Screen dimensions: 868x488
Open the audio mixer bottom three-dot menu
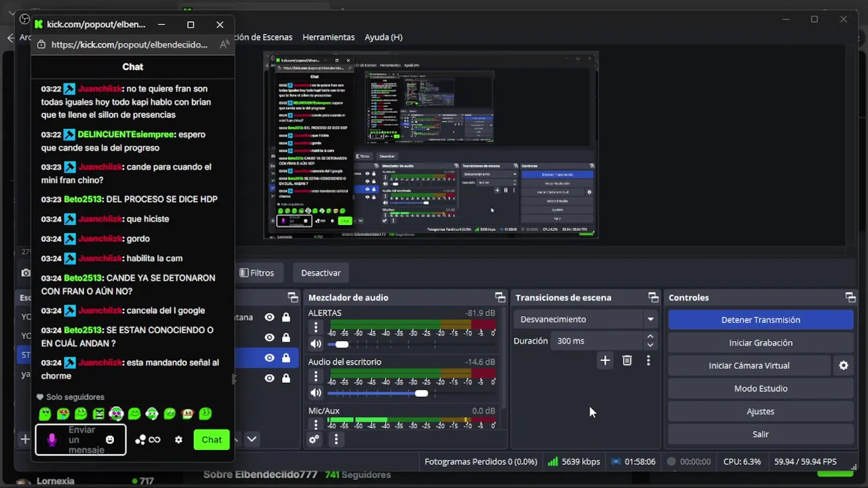336,439
